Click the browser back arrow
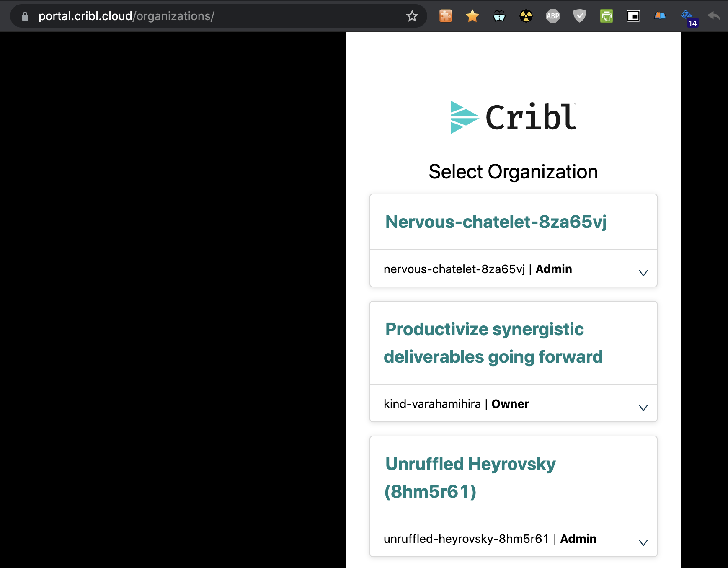Screen dimensions: 728x568 714,16
